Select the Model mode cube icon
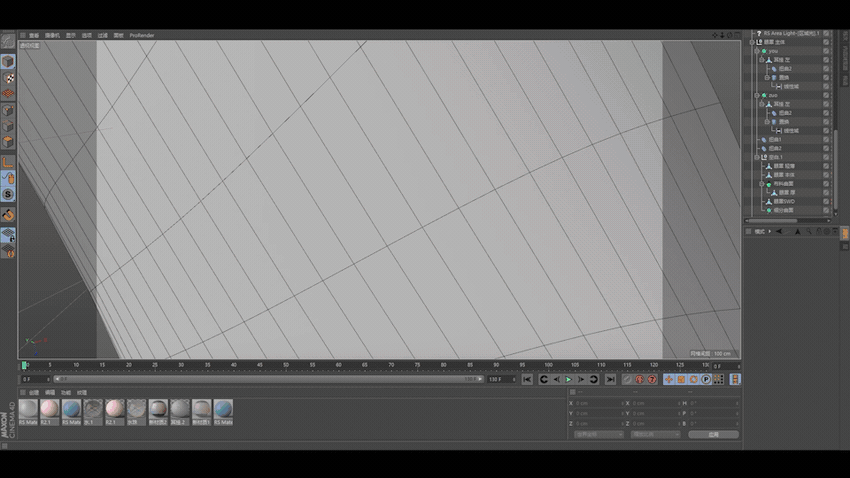Viewport: 850px width, 478px height. point(8,61)
